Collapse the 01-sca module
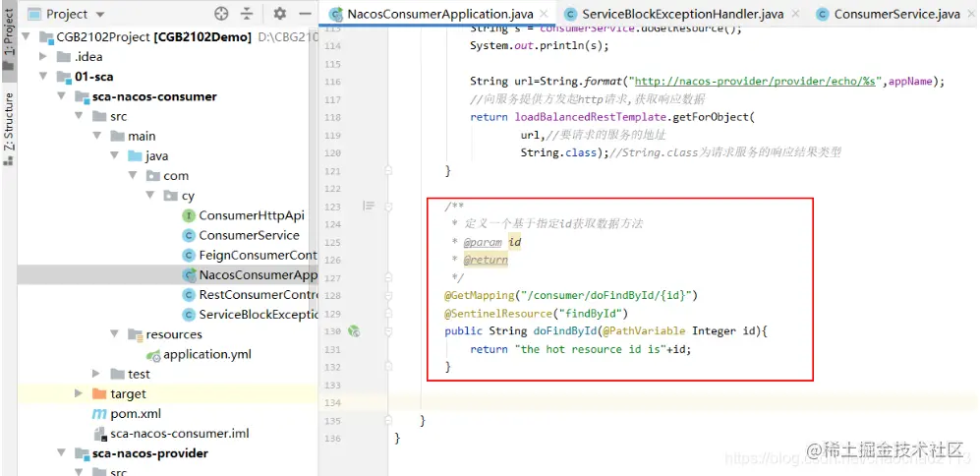The width and height of the screenshot is (980, 476). pyautogui.click(x=43, y=77)
